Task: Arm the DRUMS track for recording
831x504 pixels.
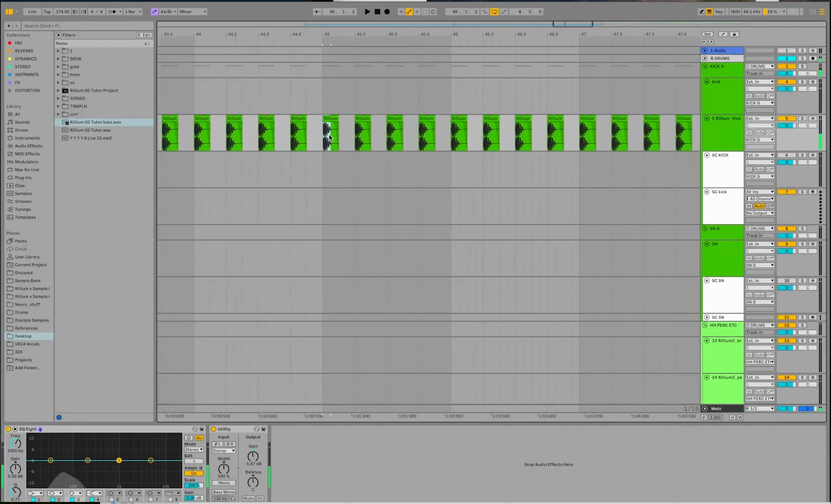Action: click(x=813, y=58)
